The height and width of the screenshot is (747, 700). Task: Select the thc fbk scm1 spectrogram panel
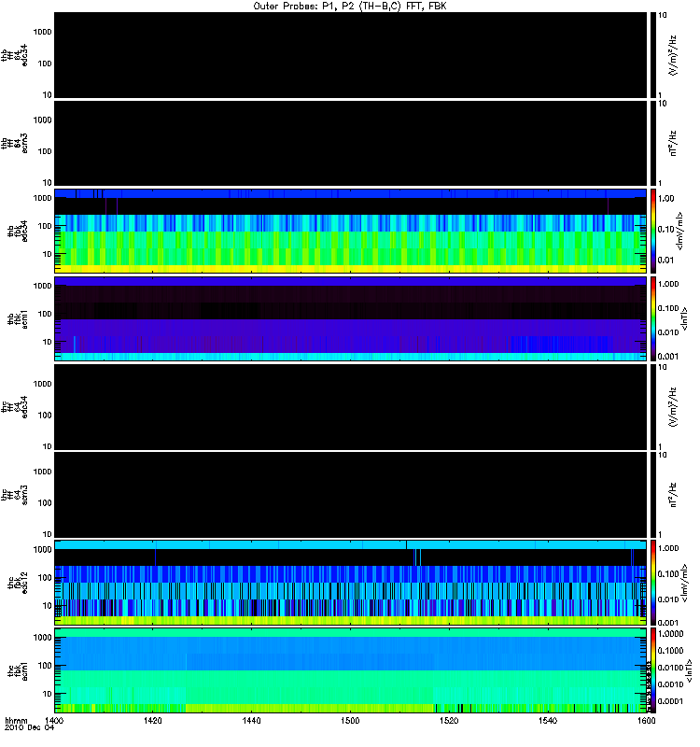click(x=351, y=670)
